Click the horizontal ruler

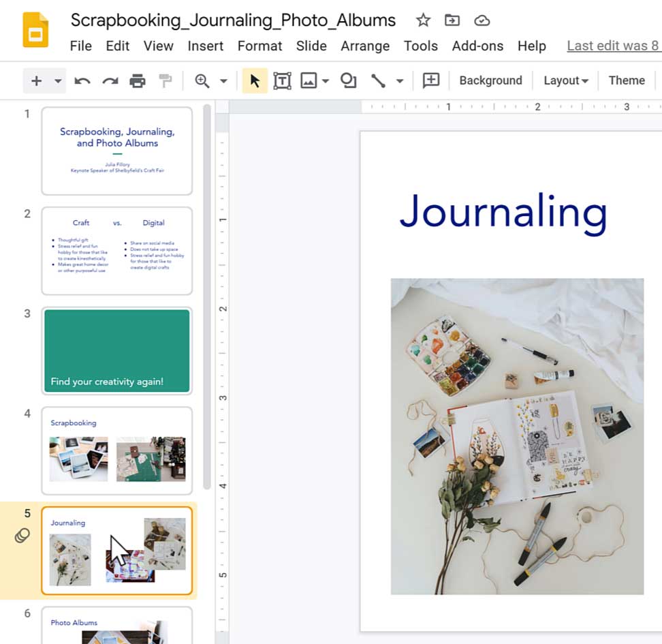point(445,106)
